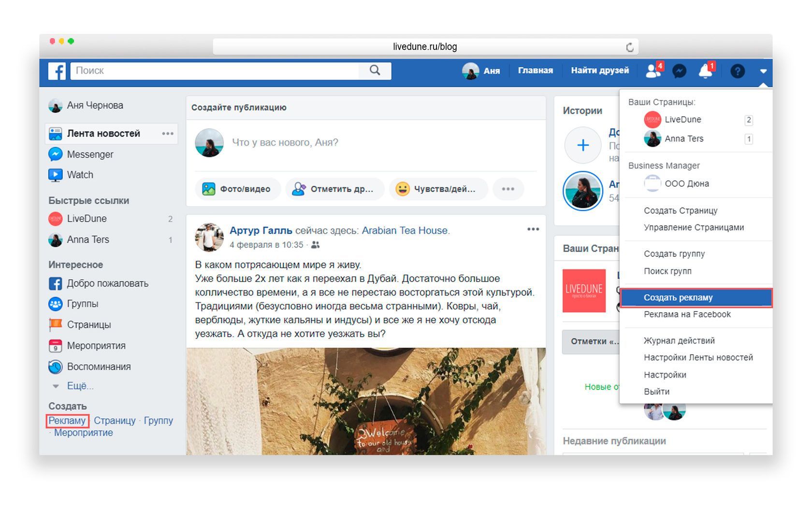
Task: Click the browser address bar livedune.ru/blog
Action: point(425,47)
